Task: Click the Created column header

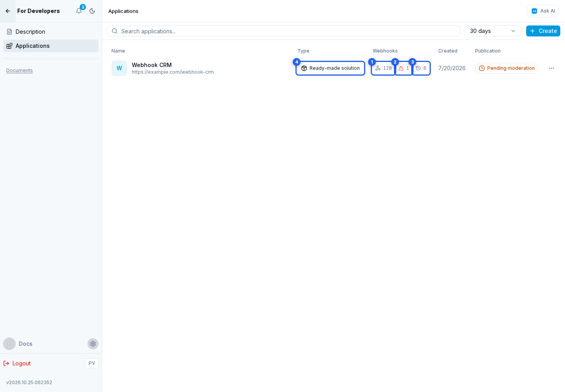Action: click(448, 51)
